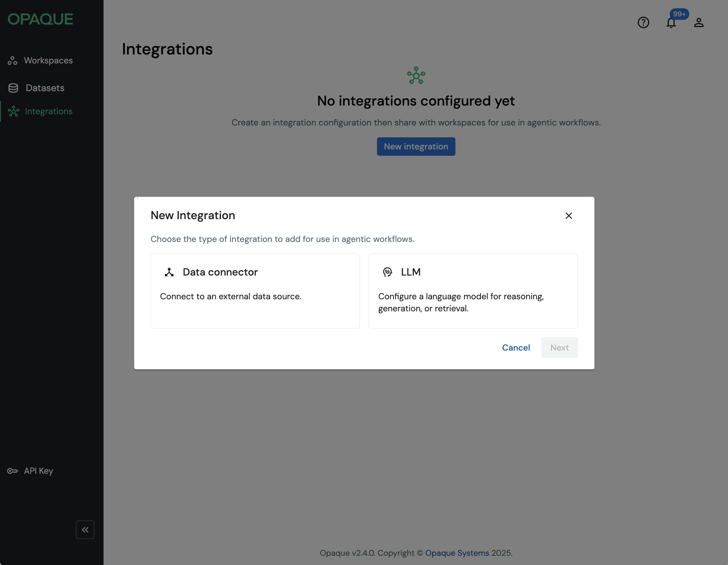The height and width of the screenshot is (565, 728).
Task: Click the Next button
Action: click(x=559, y=347)
